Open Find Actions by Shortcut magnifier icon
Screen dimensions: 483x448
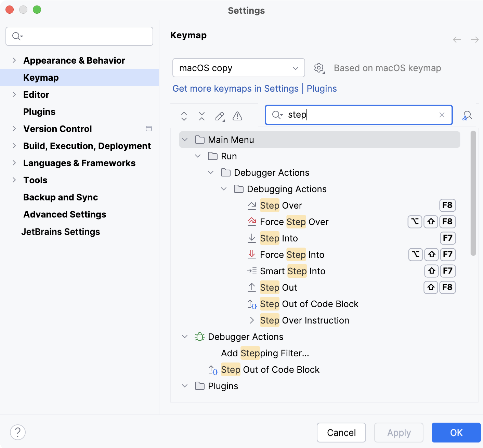[467, 116]
